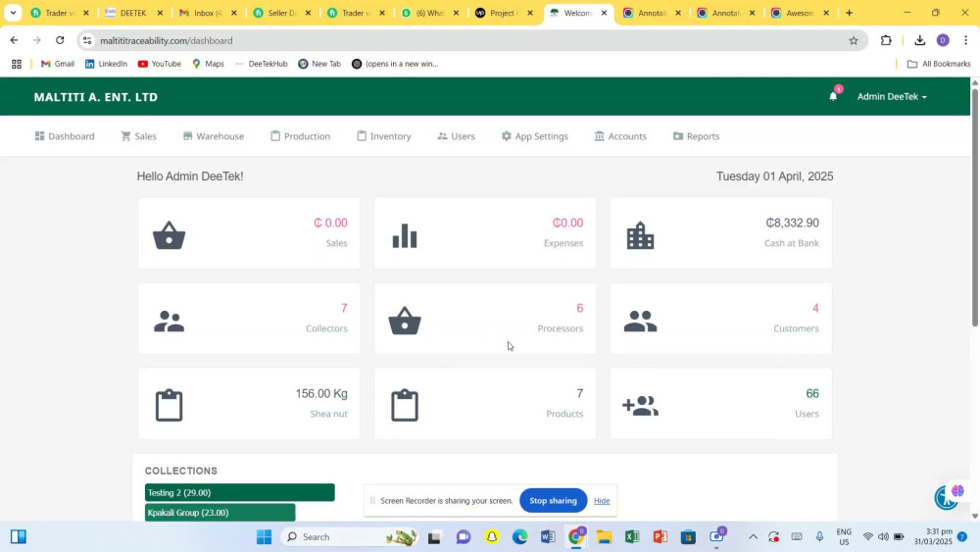This screenshot has width=980, height=552.
Task: Click the 156.00 Kg Shea nut value
Action: tap(321, 394)
